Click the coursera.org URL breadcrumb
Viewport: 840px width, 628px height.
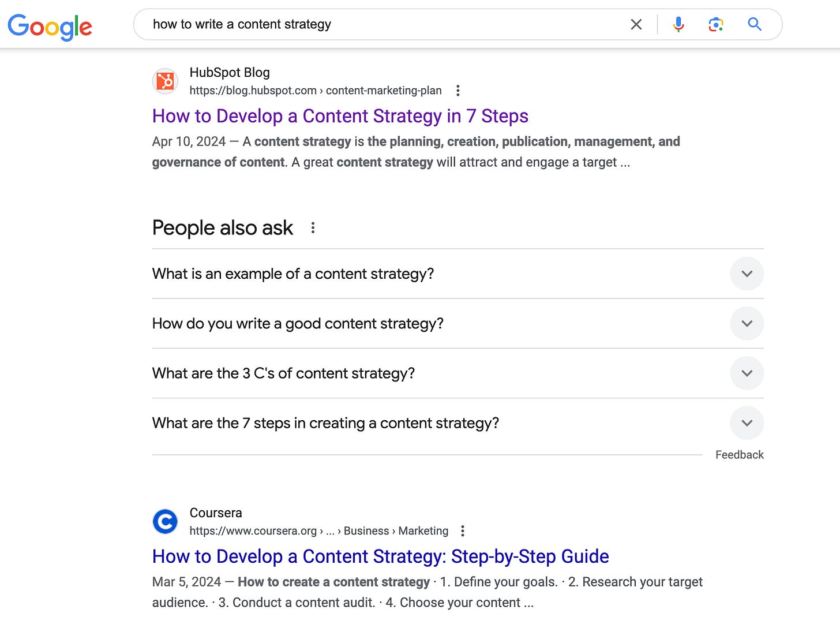319,531
